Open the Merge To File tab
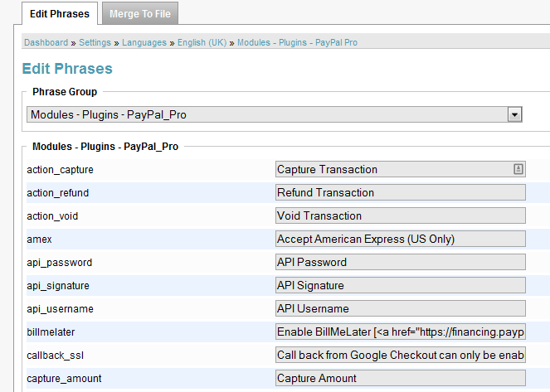Viewport: 550px width, 392px height. pos(140,13)
